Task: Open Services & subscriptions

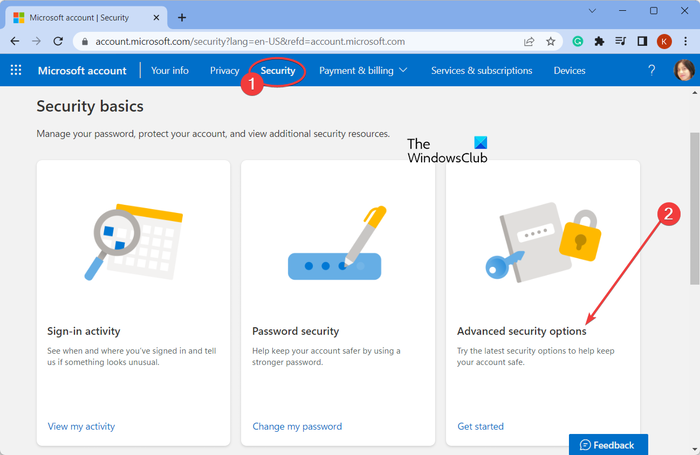Action: click(x=482, y=71)
